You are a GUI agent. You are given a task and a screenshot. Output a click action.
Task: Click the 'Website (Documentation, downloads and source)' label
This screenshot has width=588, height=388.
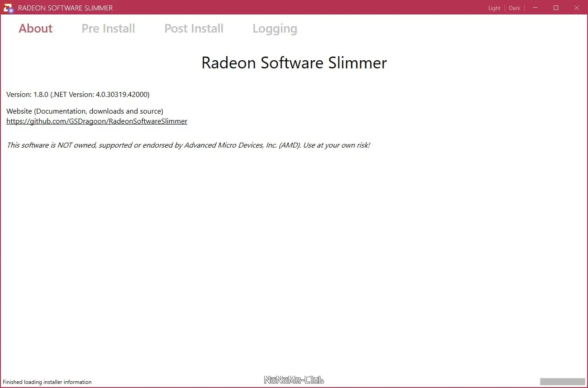(85, 111)
